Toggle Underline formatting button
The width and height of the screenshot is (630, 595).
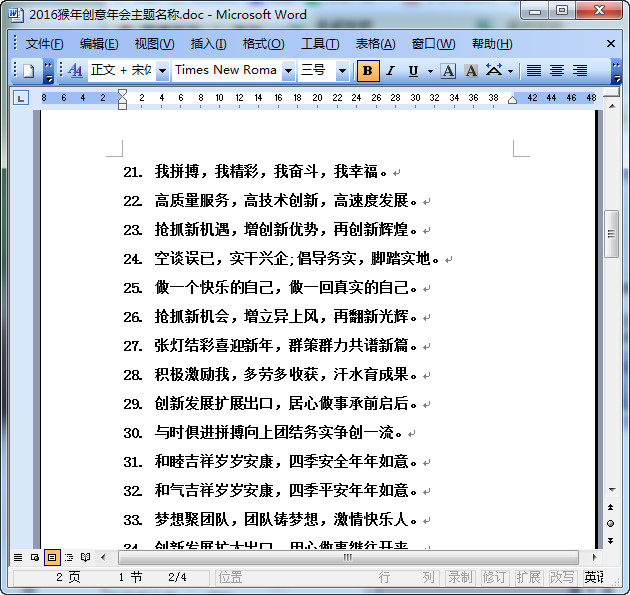(413, 71)
